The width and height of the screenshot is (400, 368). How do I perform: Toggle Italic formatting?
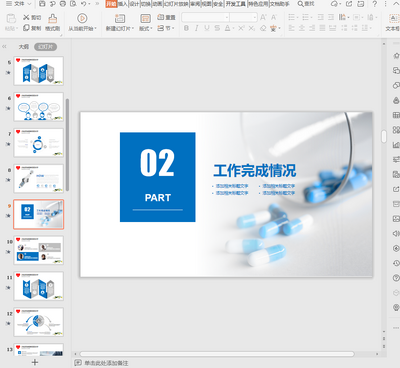pos(197,28)
